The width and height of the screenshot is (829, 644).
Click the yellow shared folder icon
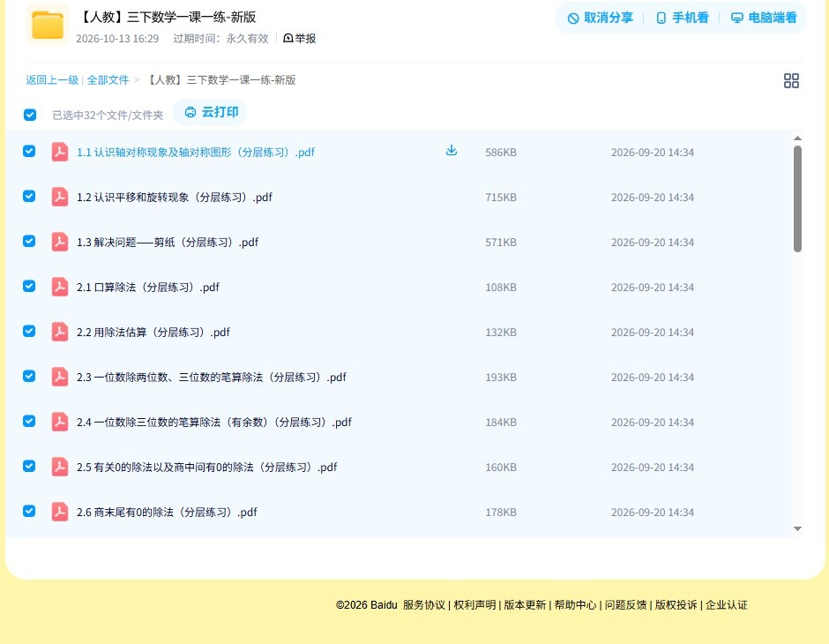(x=47, y=25)
